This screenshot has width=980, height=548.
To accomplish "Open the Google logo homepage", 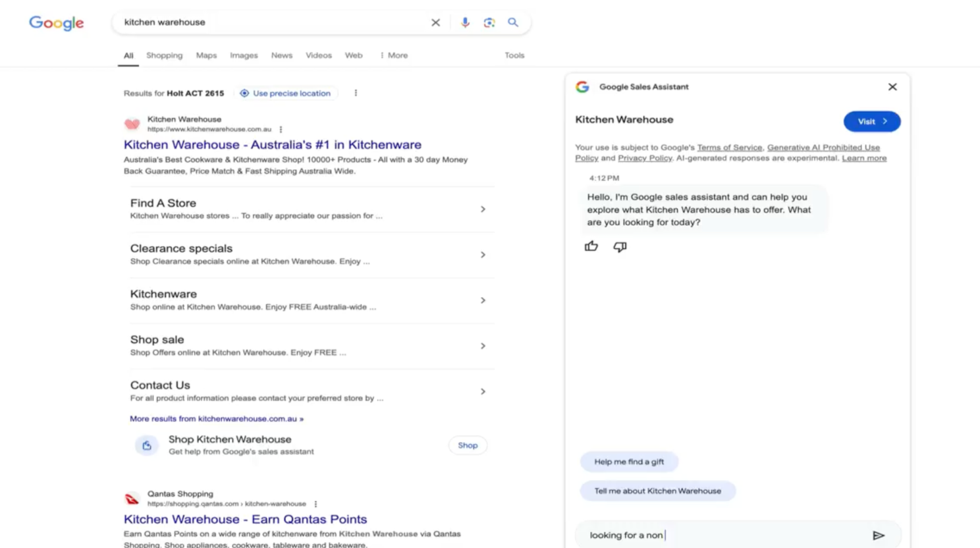I will pos(56,23).
